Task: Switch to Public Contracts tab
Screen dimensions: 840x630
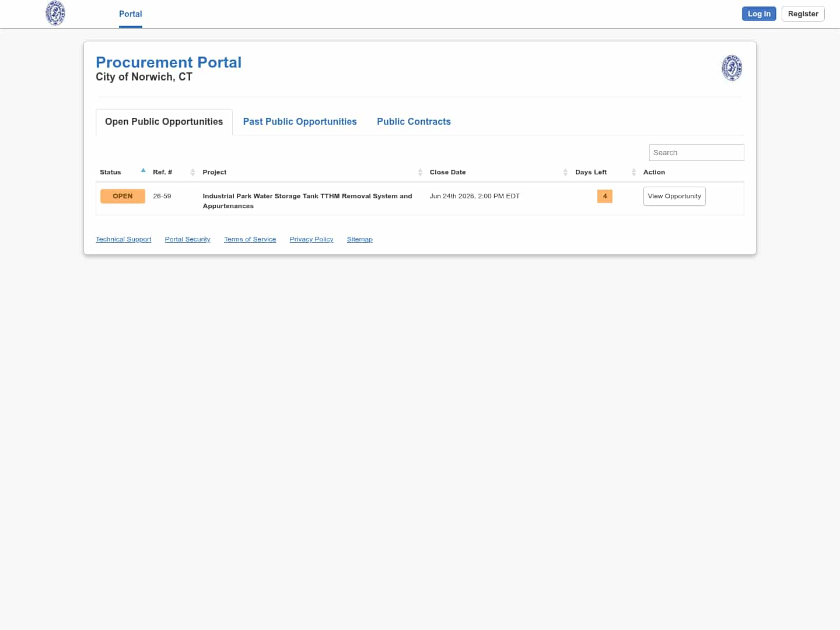Action: pos(414,121)
